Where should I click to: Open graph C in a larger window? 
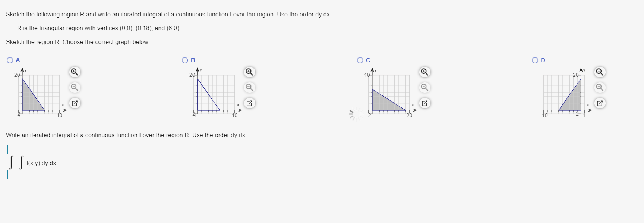pyautogui.click(x=424, y=103)
